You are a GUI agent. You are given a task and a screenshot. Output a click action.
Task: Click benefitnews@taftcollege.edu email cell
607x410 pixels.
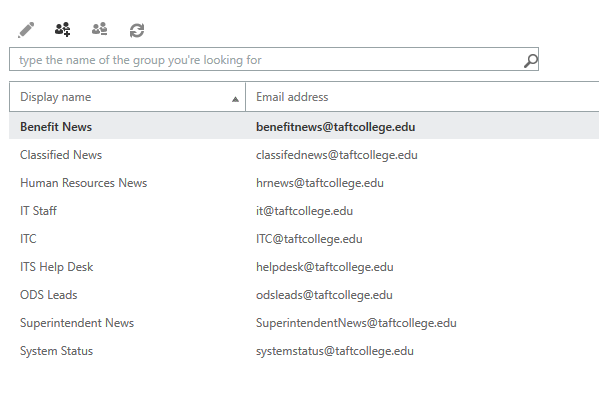pyautogui.click(x=335, y=127)
